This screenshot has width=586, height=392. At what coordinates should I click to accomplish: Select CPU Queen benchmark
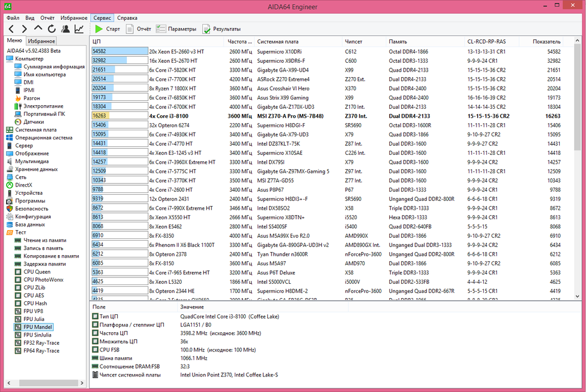[37, 272]
